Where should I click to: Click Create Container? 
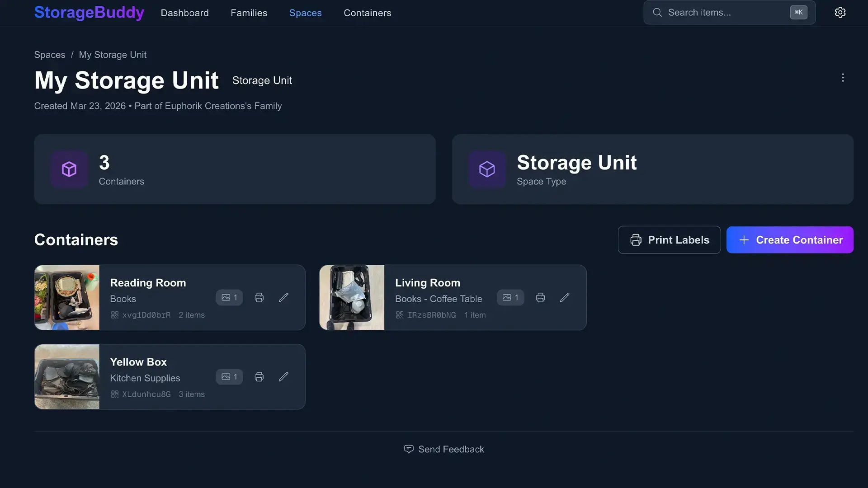point(790,239)
